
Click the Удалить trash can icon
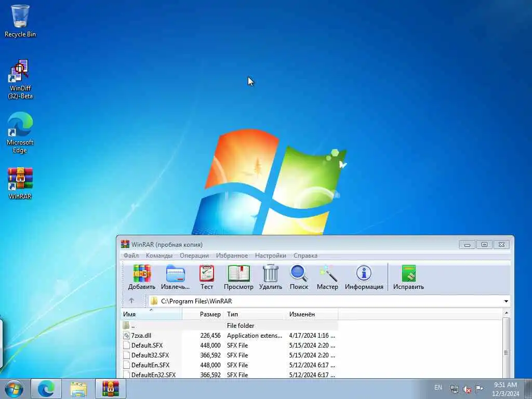click(x=270, y=277)
